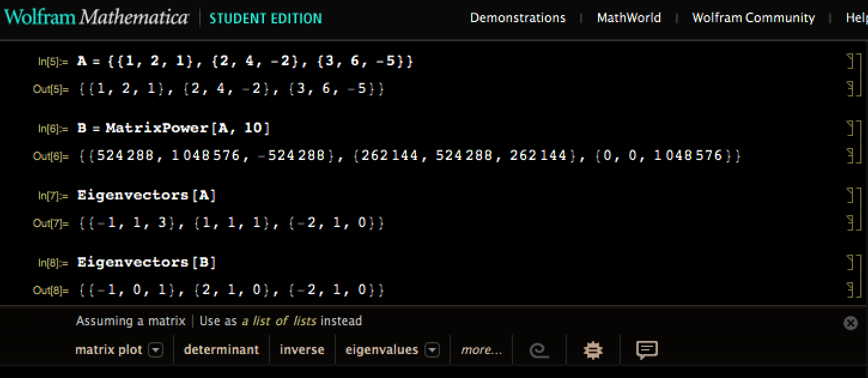The height and width of the screenshot is (378, 868).
Task: Click the Wolfram Alpha spiral icon in suggestions bar
Action: coord(539,350)
